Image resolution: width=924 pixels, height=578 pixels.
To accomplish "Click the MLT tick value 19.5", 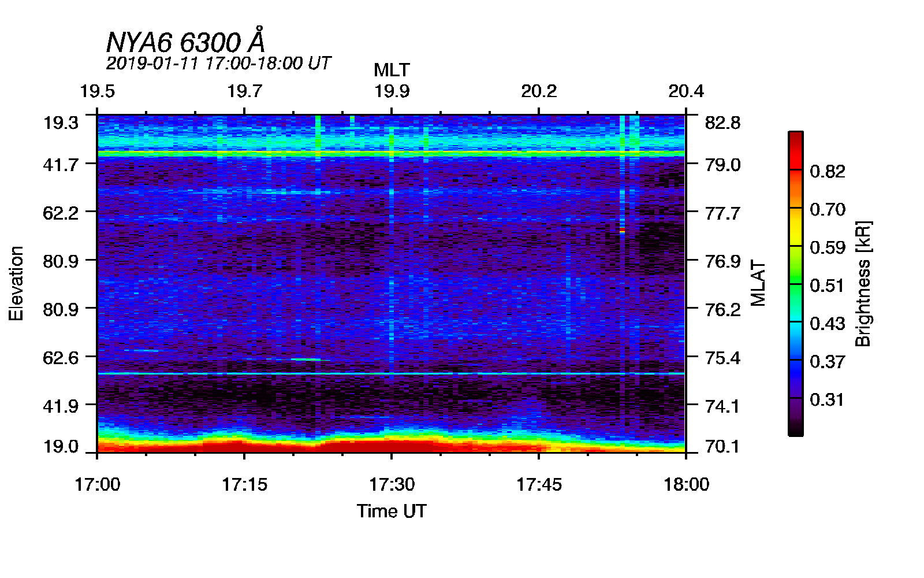I will pos(97,91).
